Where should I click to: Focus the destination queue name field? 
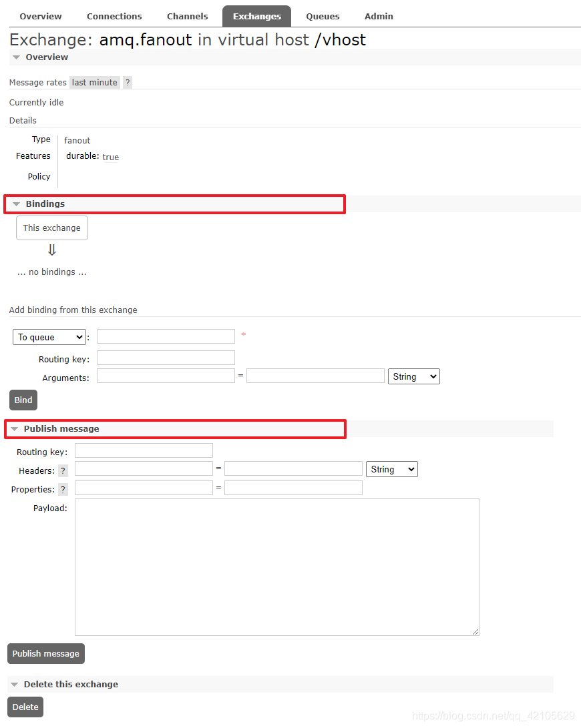coord(166,336)
